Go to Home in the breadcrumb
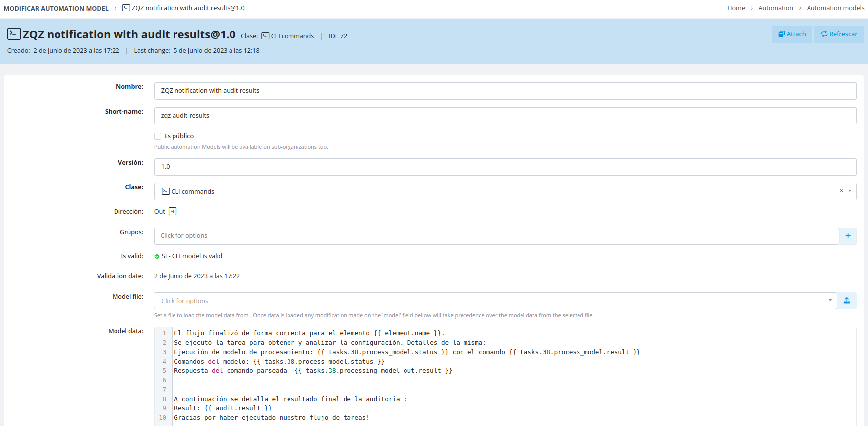 (x=736, y=8)
